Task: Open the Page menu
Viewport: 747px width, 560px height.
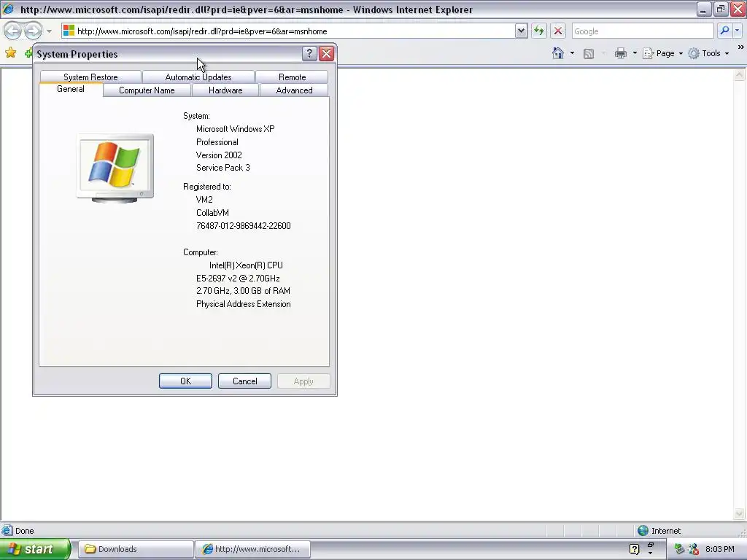Action: [x=662, y=53]
